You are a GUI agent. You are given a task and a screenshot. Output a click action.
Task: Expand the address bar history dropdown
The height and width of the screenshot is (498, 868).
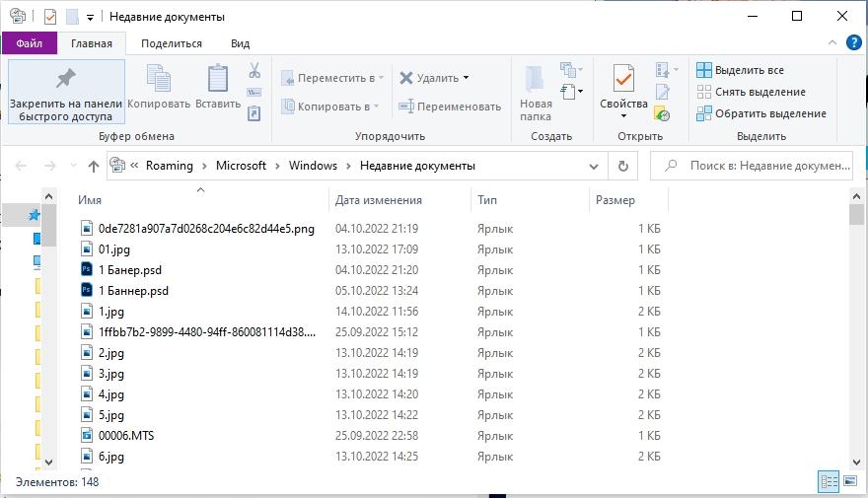pyautogui.click(x=594, y=166)
